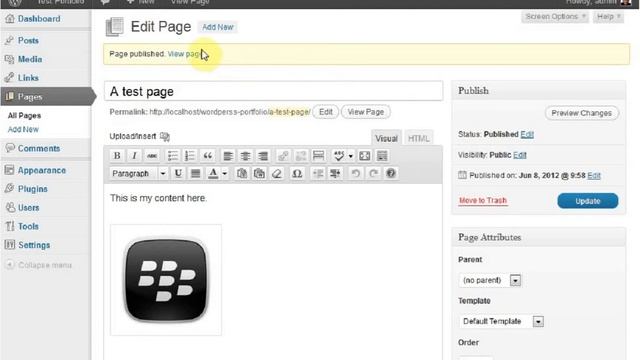The image size is (640, 360).
Task: Open the Parent page dropdown
Action: point(490,280)
